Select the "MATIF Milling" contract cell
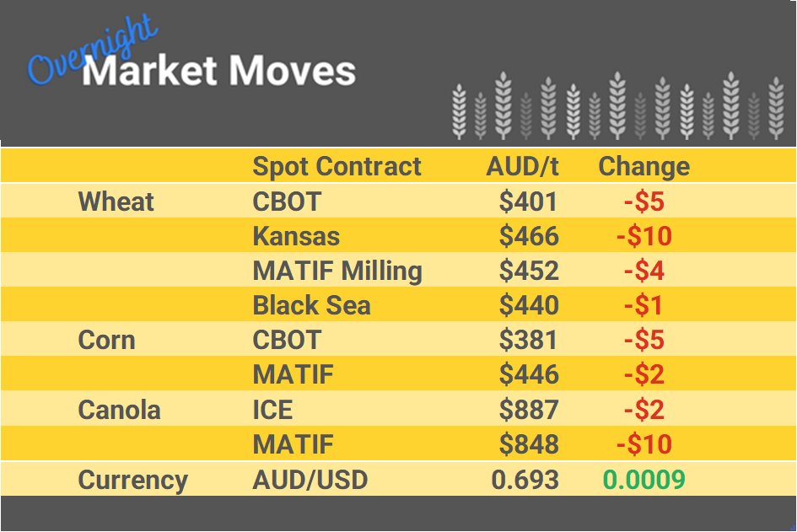 [x=337, y=271]
